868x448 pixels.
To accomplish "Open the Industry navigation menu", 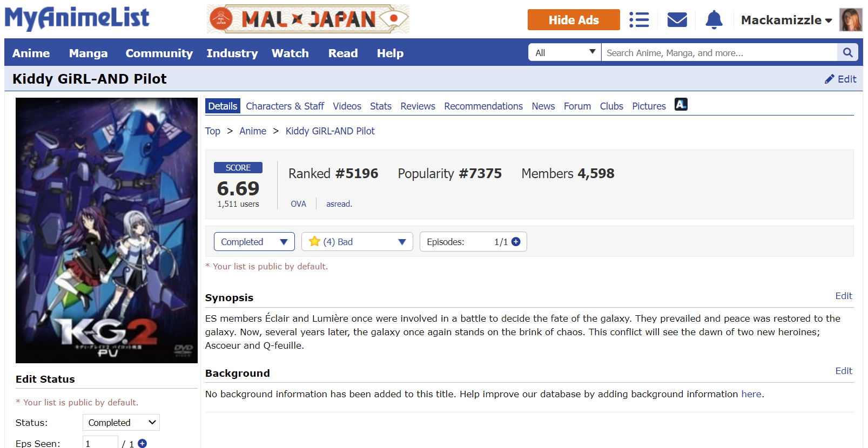I will [x=232, y=53].
